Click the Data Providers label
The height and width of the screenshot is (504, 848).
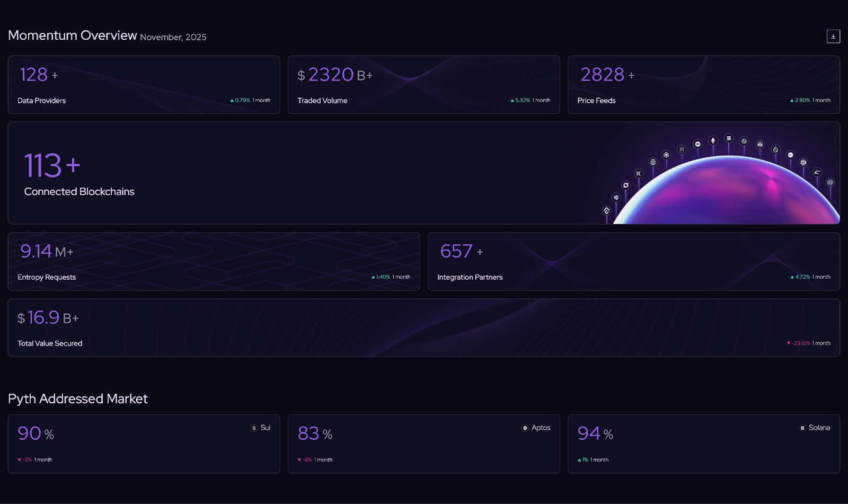coord(41,101)
